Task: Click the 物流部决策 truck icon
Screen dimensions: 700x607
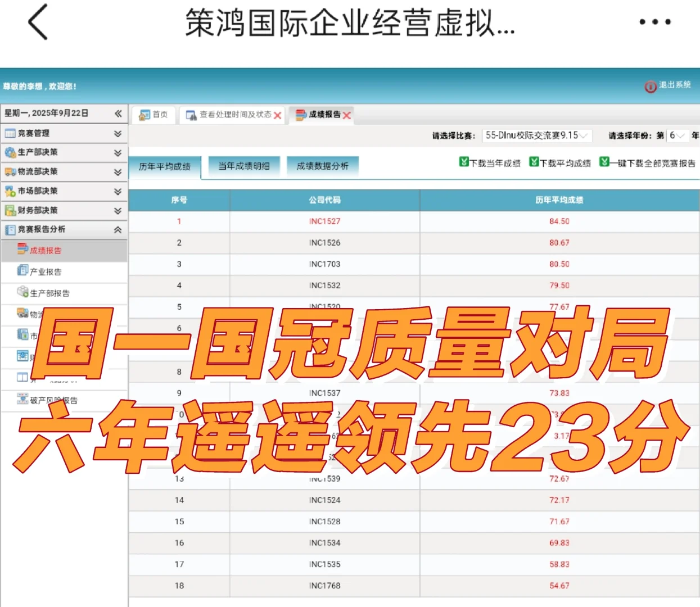Action: [x=10, y=172]
